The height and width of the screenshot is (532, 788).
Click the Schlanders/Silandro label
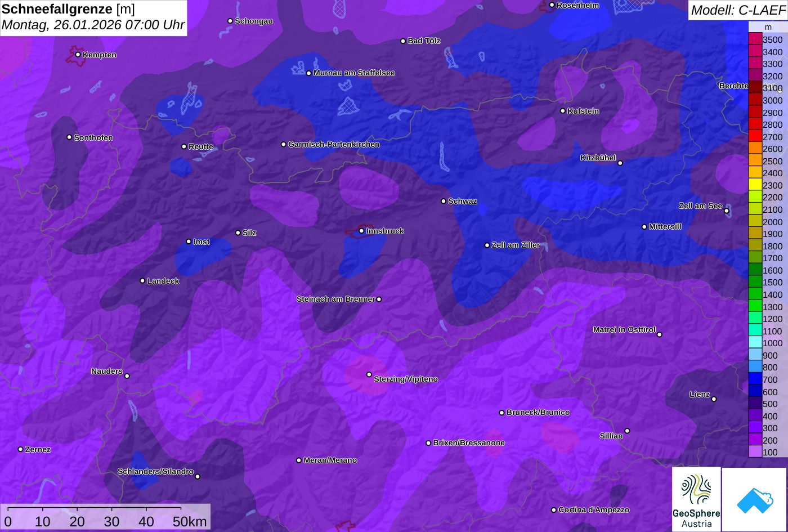[155, 471]
